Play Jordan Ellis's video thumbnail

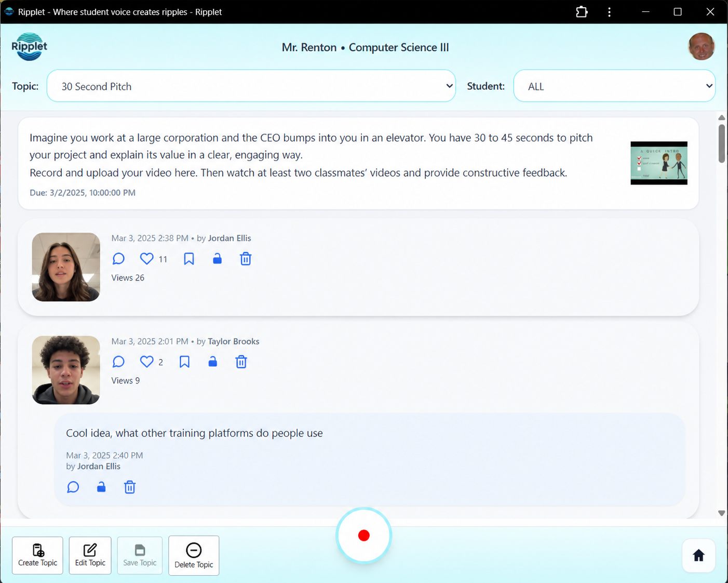click(66, 267)
